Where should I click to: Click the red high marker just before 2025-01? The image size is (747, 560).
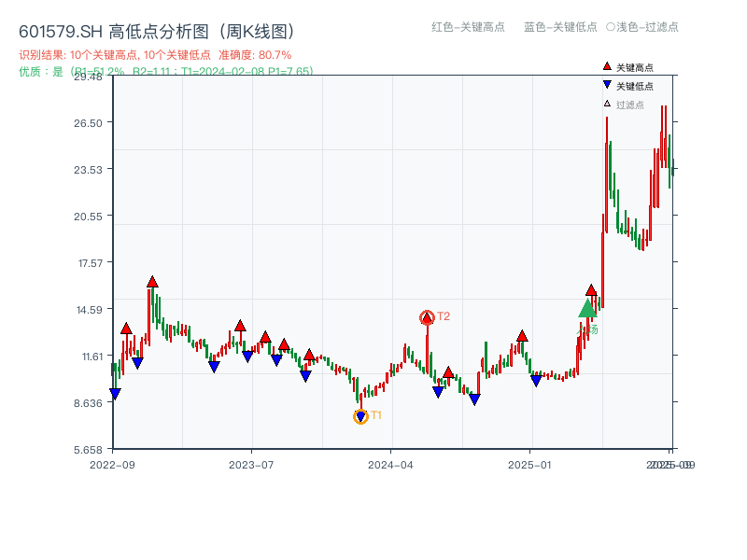coord(522,336)
